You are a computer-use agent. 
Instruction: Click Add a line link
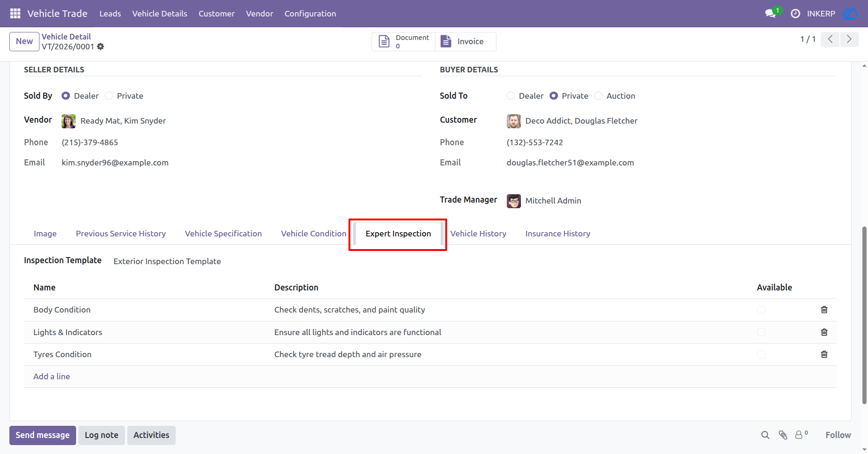coord(52,376)
